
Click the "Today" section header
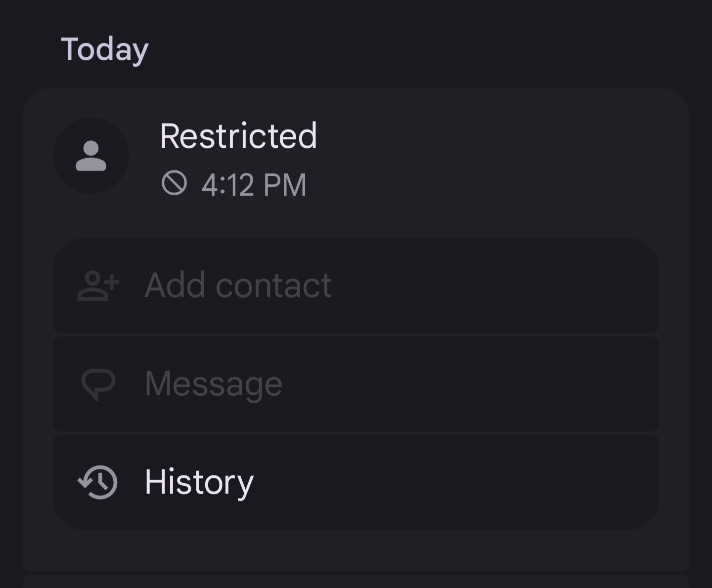point(104,49)
